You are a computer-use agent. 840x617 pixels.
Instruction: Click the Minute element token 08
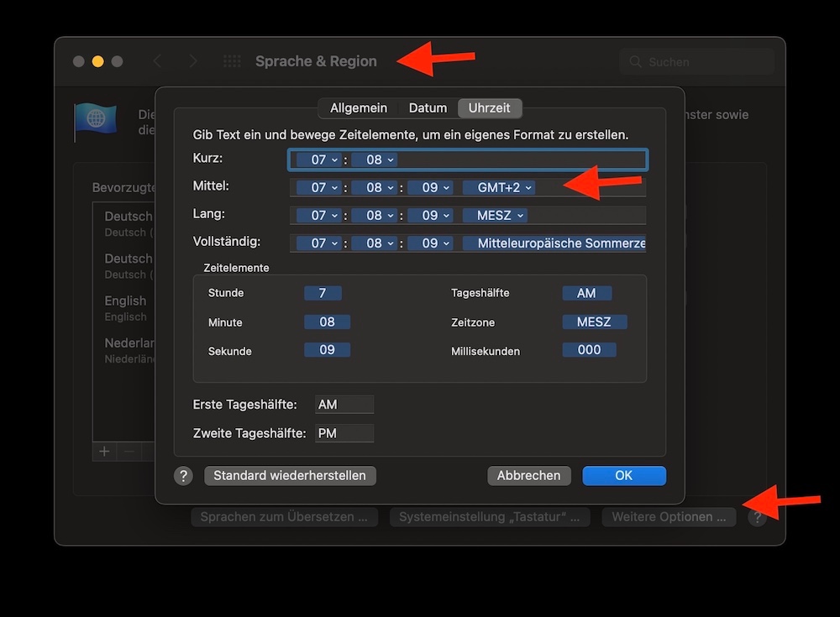tap(328, 322)
